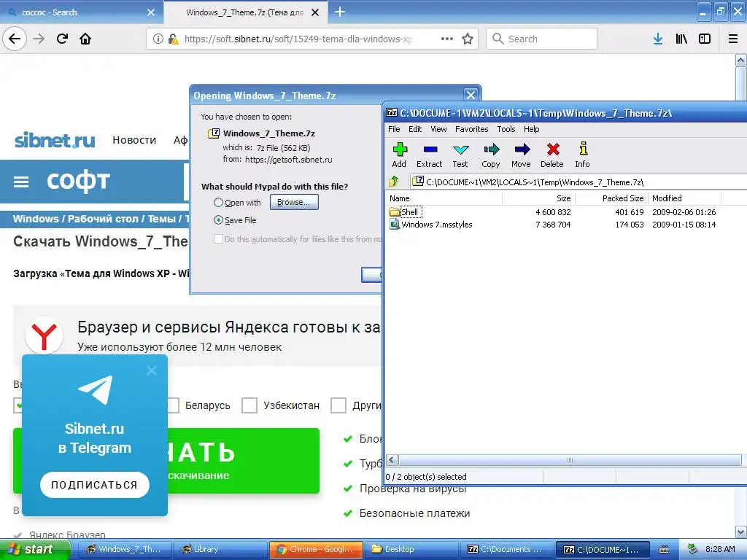Tick the Узбекистан checkbox
The width and height of the screenshot is (747, 560).
coord(249,405)
